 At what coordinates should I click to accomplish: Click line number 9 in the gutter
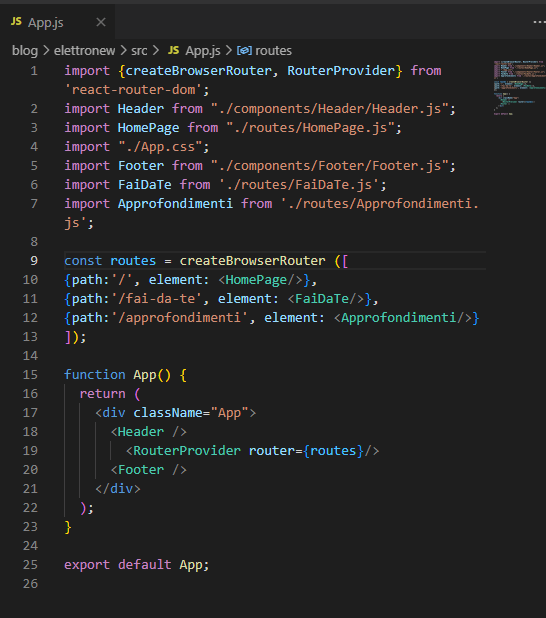[x=34, y=261]
